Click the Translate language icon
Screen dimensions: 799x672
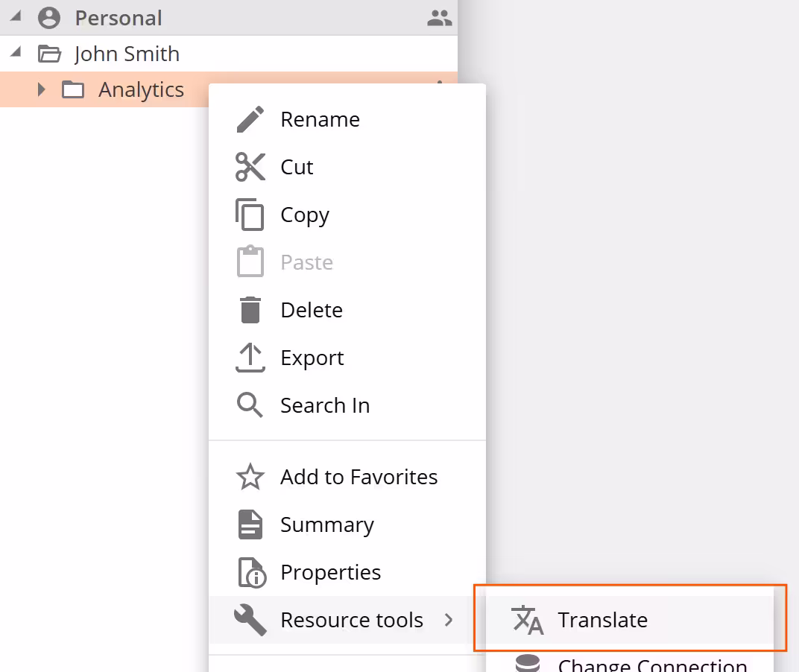point(527,619)
